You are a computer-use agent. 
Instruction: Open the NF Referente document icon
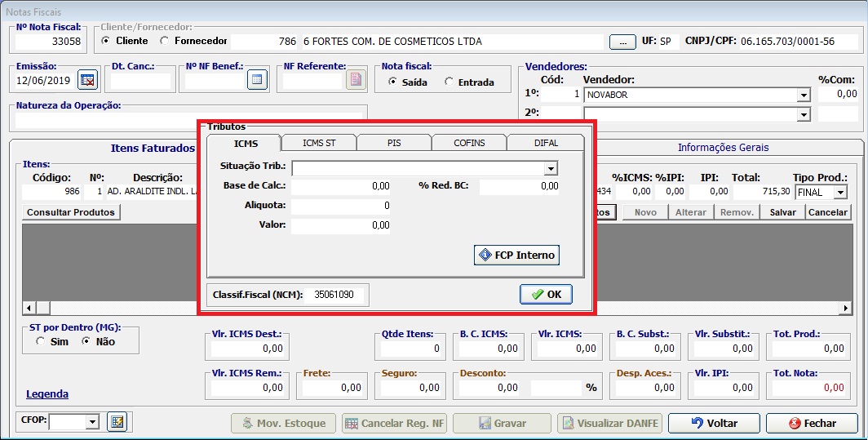click(356, 80)
